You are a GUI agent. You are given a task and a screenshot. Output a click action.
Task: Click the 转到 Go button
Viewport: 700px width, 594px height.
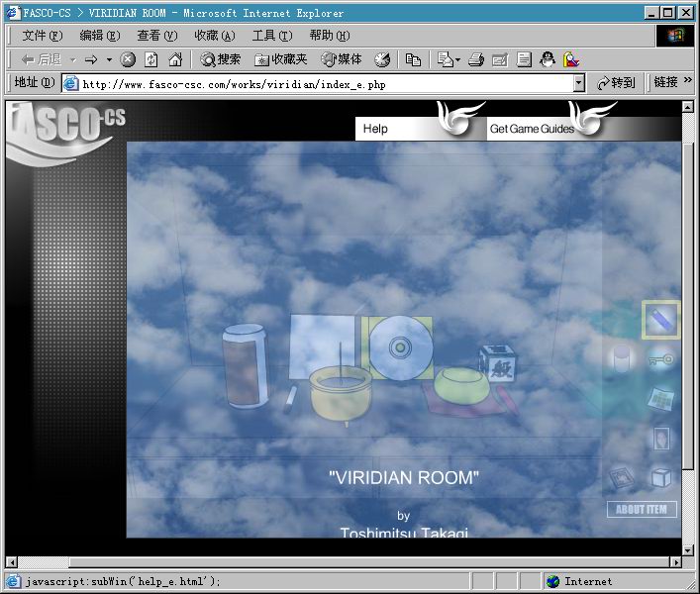pyautogui.click(x=616, y=83)
